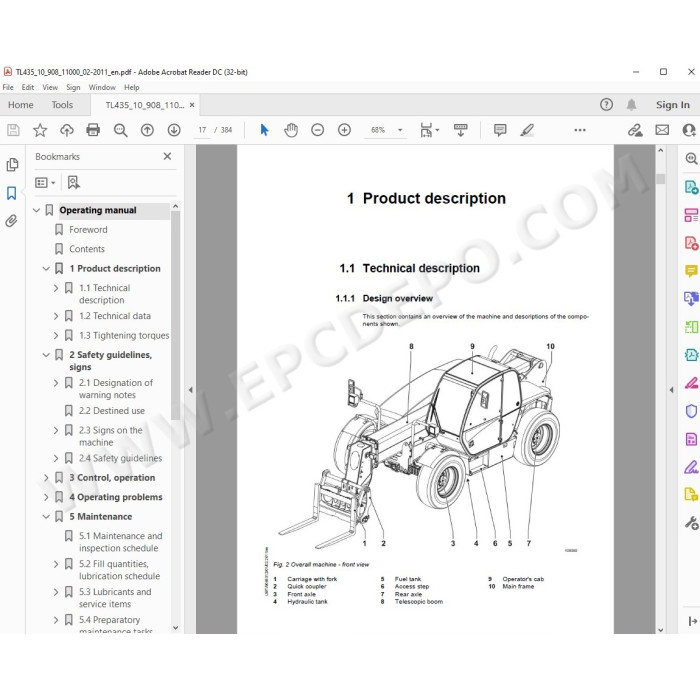Open the Contents bookmark
The image size is (700, 700).
tap(87, 249)
